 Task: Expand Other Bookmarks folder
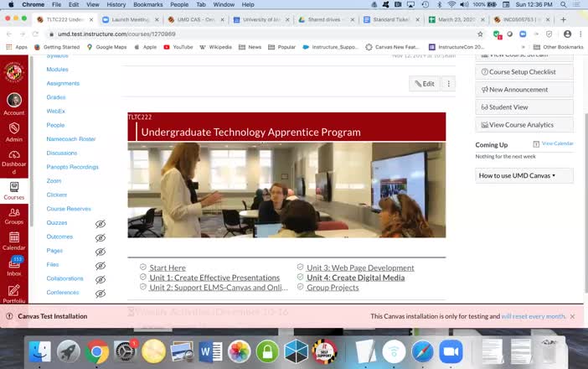click(x=558, y=47)
